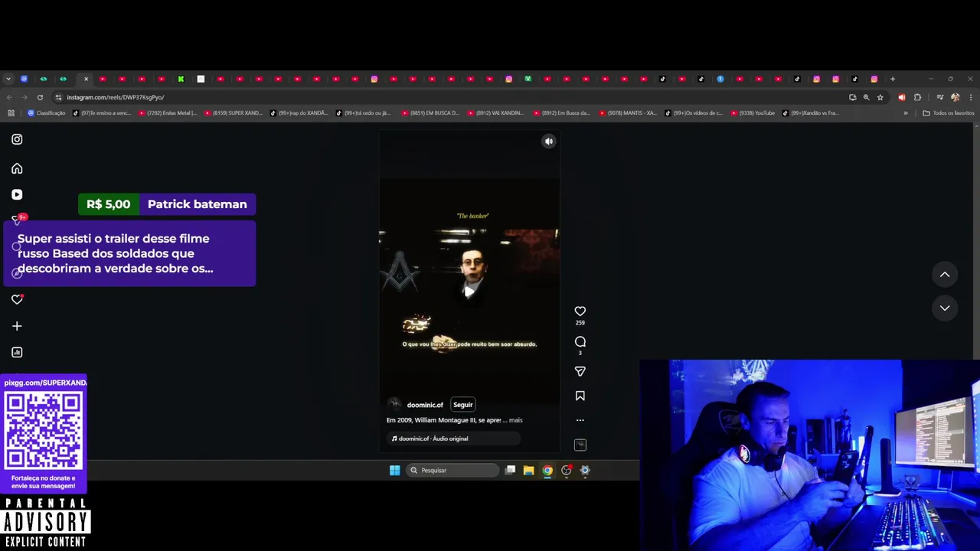Image resolution: width=980 pixels, height=551 pixels.
Task: Open the reel's three-dot more options
Action: 580,420
